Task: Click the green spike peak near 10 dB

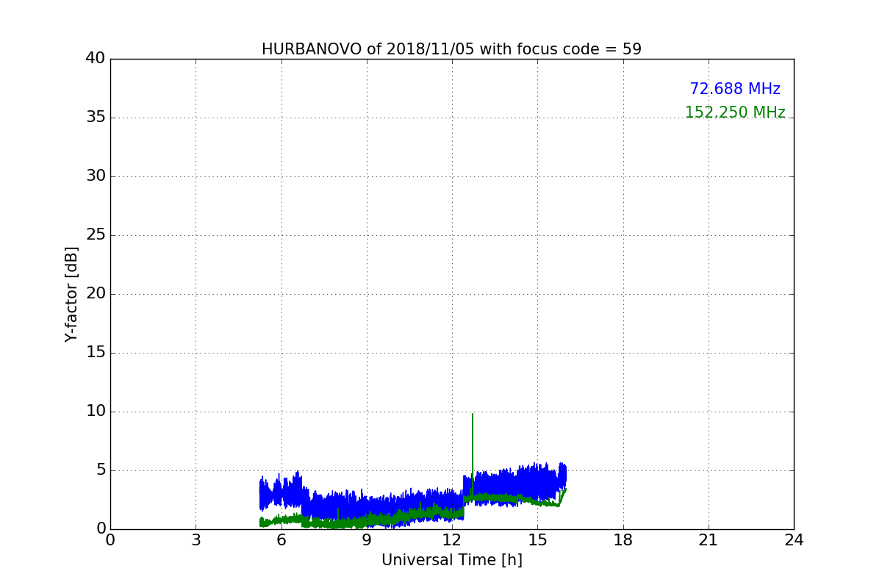Action: pyautogui.click(x=473, y=415)
